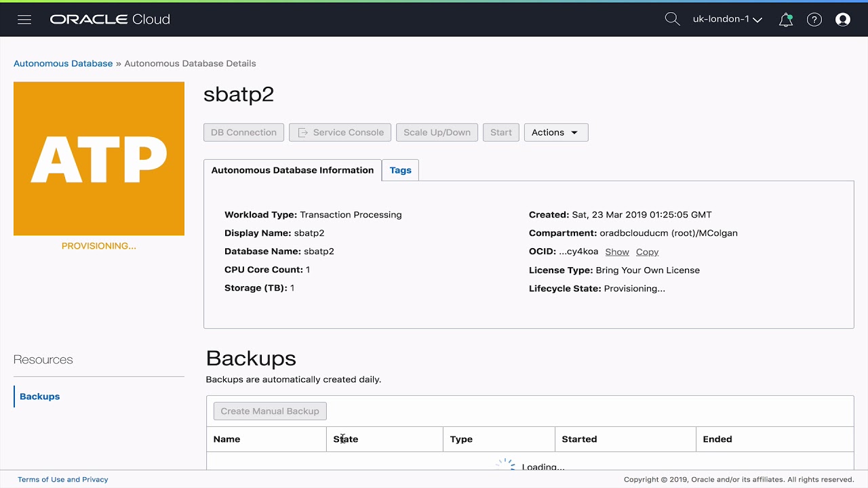Viewport: 868px width, 488px height.
Task: Click the sbatp2 page title
Action: 239,94
